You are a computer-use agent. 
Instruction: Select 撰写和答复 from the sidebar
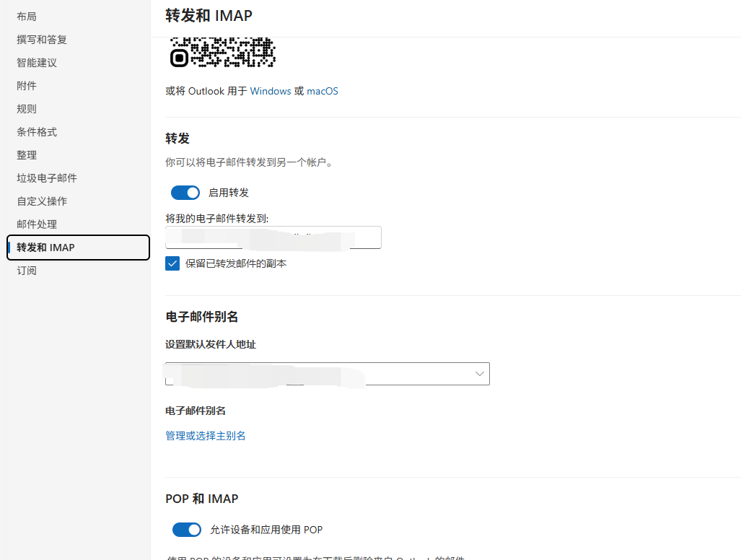(x=42, y=39)
